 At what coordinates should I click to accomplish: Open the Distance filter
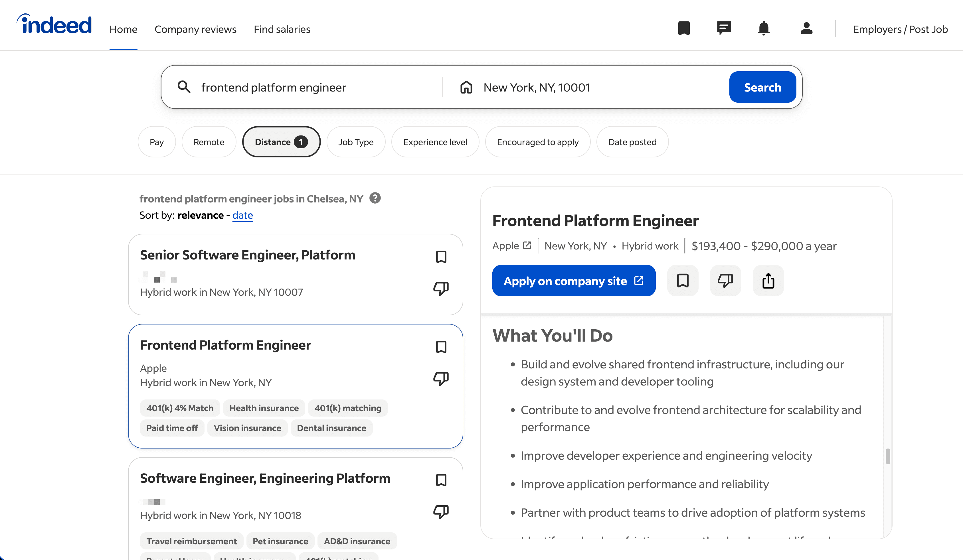tap(281, 142)
